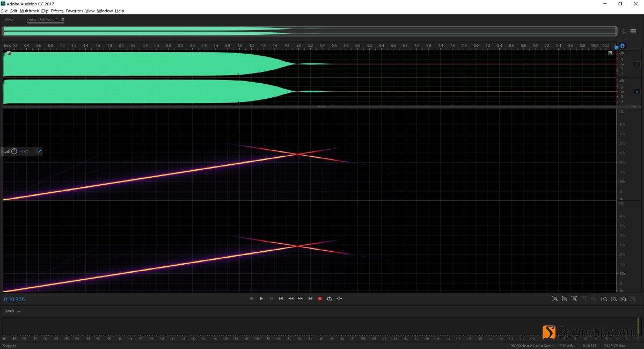
Task: Solo the R channel button
Action: [636, 91]
